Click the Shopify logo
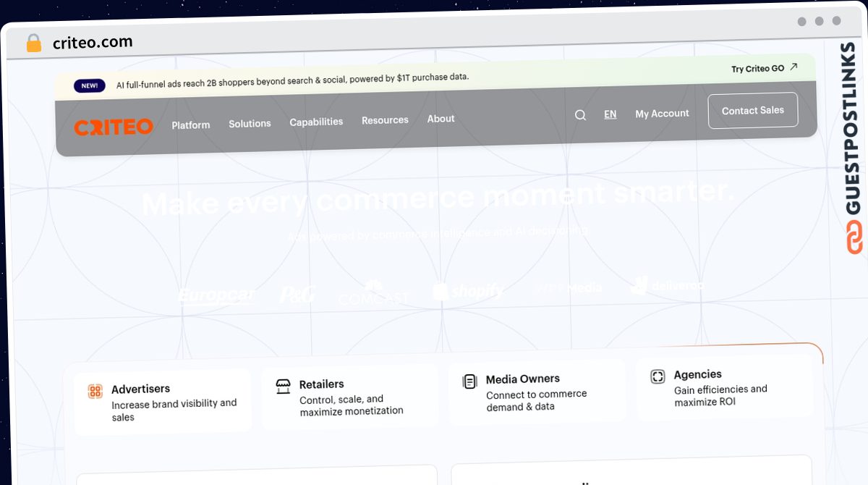 tap(469, 291)
